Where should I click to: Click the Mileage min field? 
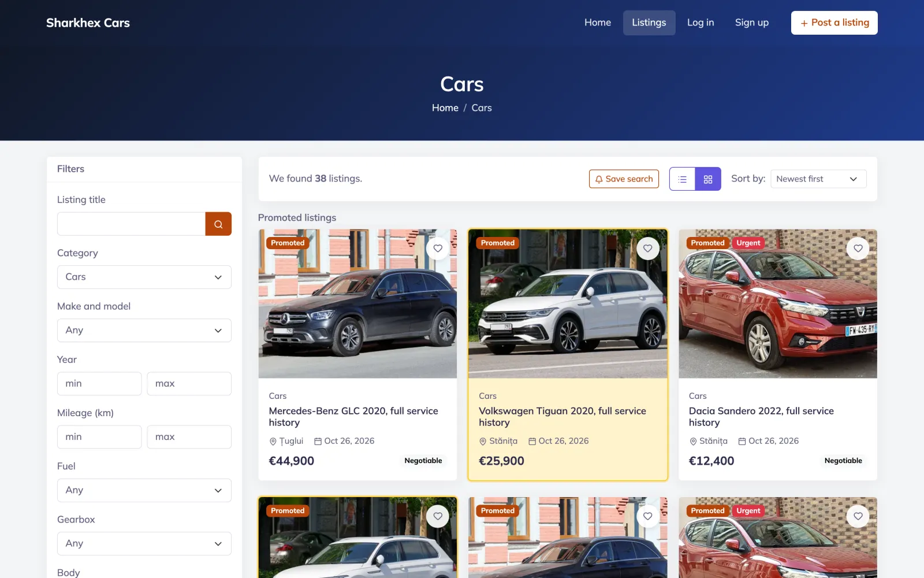pos(99,437)
